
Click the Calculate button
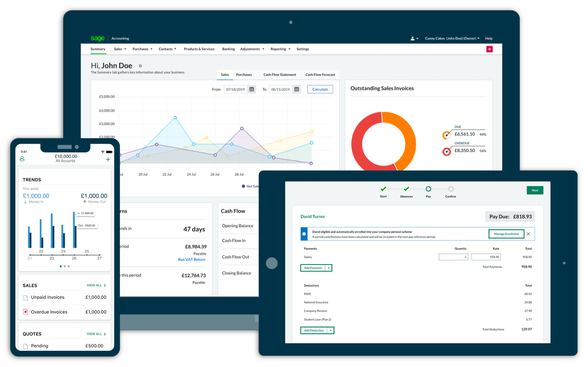pyautogui.click(x=320, y=89)
